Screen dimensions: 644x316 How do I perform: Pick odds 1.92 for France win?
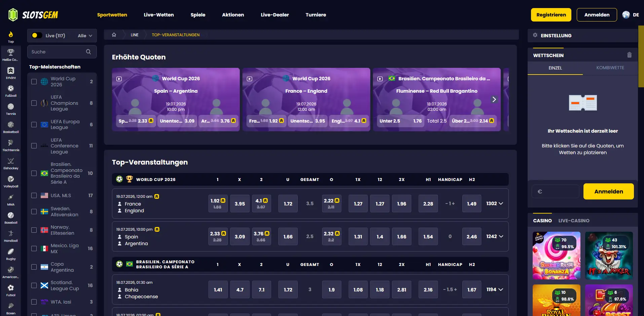point(218,204)
